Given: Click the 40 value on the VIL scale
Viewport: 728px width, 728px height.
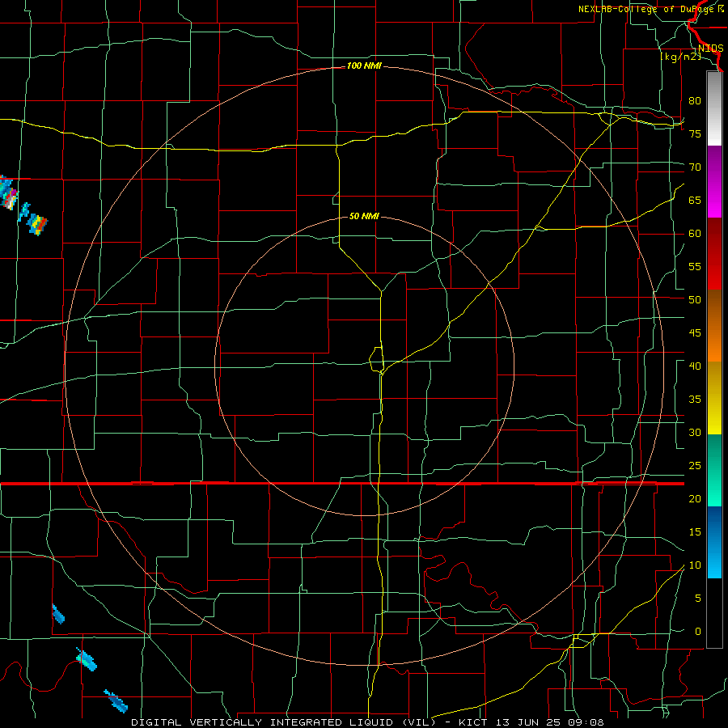Looking at the screenshot, I should click(695, 366).
